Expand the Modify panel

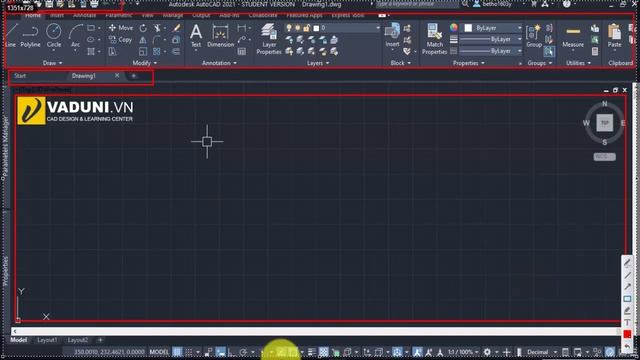click(144, 63)
